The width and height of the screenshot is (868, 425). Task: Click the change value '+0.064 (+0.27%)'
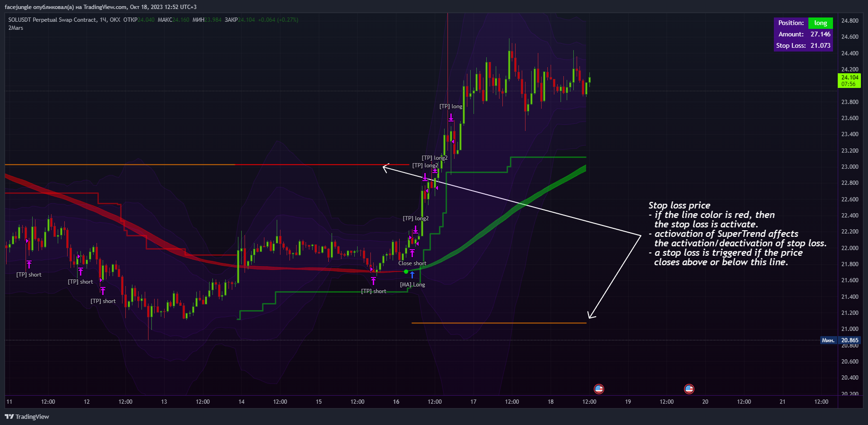point(278,20)
